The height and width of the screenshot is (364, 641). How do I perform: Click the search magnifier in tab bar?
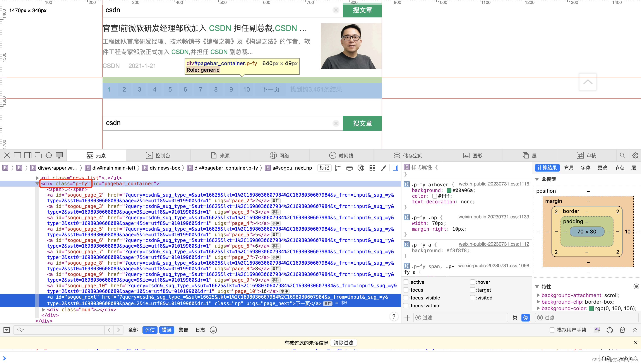click(622, 155)
